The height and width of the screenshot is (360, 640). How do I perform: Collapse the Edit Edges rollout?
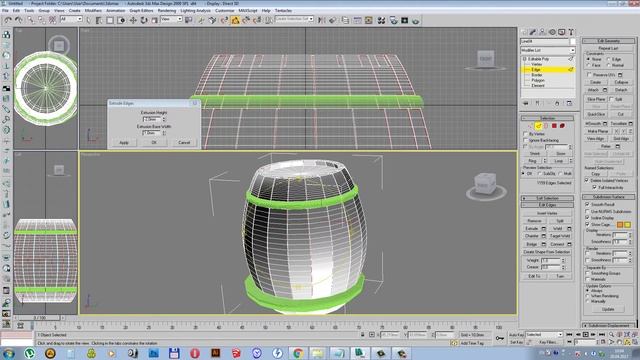547,205
